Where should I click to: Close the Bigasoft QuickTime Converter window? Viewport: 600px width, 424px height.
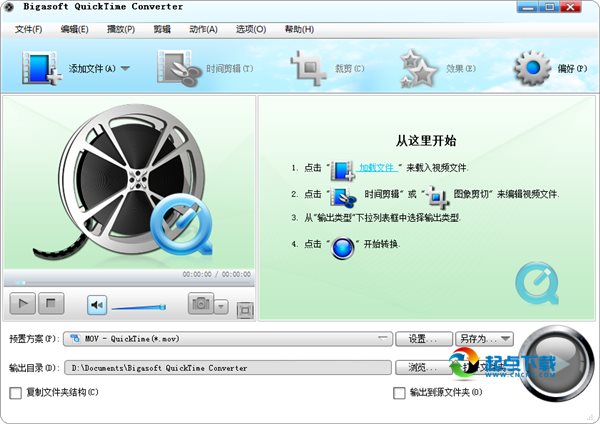coord(571,7)
